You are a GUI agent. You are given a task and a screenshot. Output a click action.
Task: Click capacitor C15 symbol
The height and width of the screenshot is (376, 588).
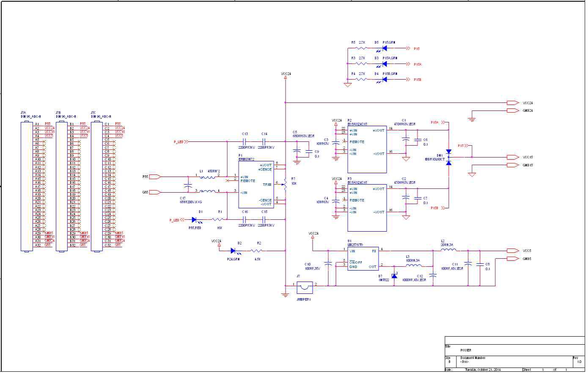click(x=264, y=219)
